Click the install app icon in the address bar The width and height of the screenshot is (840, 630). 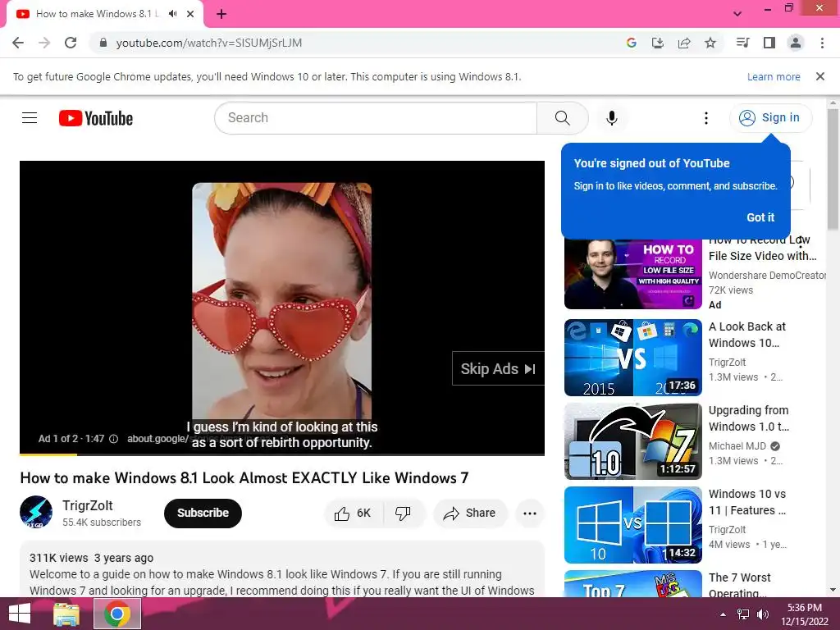(x=657, y=43)
